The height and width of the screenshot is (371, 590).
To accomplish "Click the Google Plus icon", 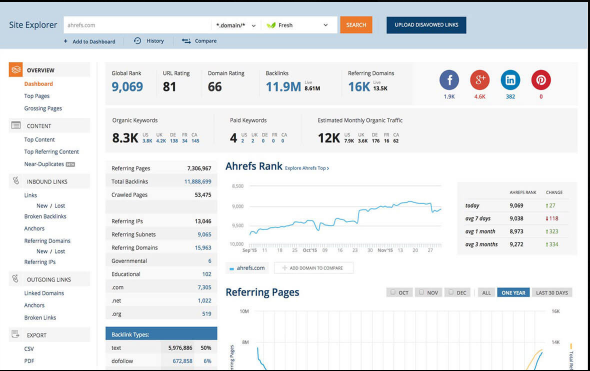I will (x=480, y=80).
